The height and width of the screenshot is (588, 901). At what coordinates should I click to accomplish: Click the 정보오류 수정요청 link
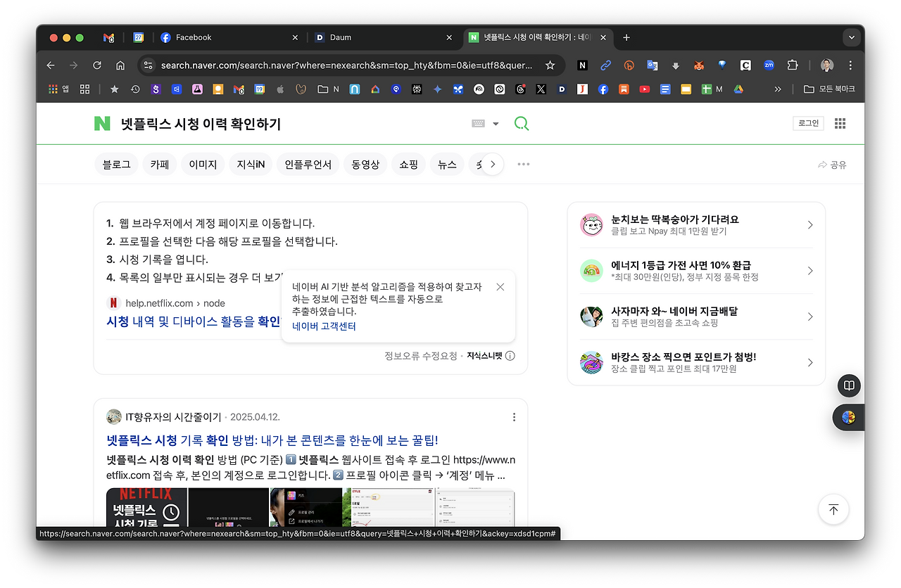coord(421,356)
